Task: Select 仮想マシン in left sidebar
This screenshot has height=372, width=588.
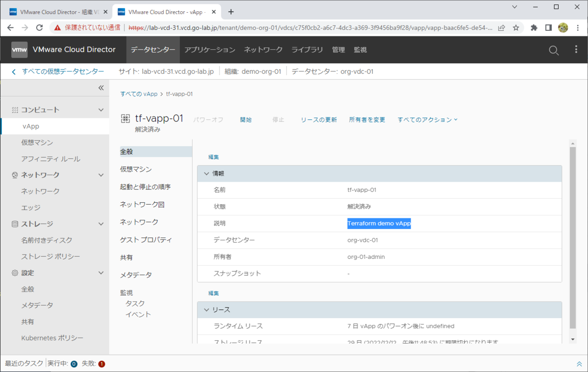Action: tap(37, 142)
